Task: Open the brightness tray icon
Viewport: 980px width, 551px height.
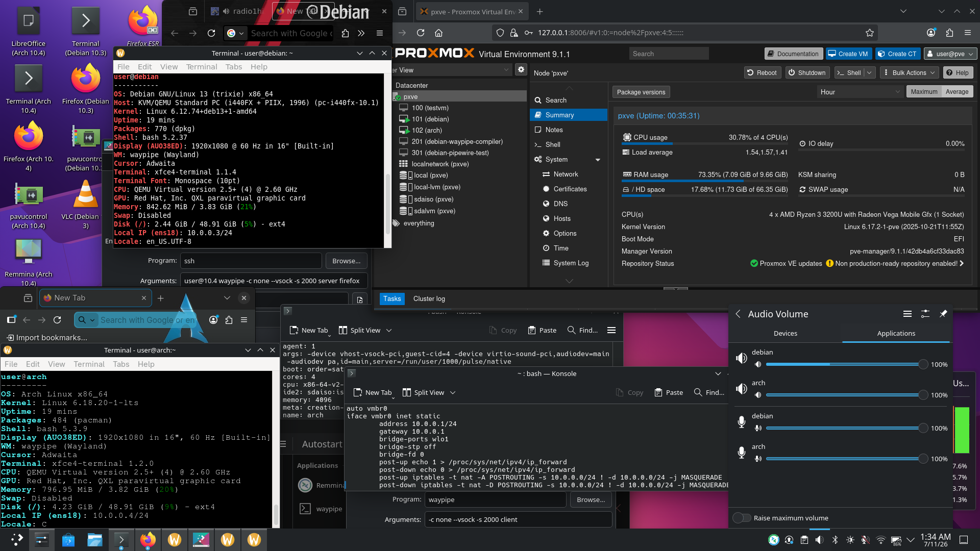Action: click(850, 540)
